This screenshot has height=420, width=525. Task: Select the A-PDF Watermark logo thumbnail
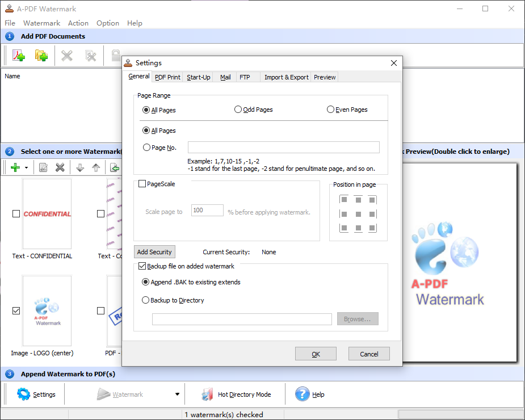pos(47,311)
